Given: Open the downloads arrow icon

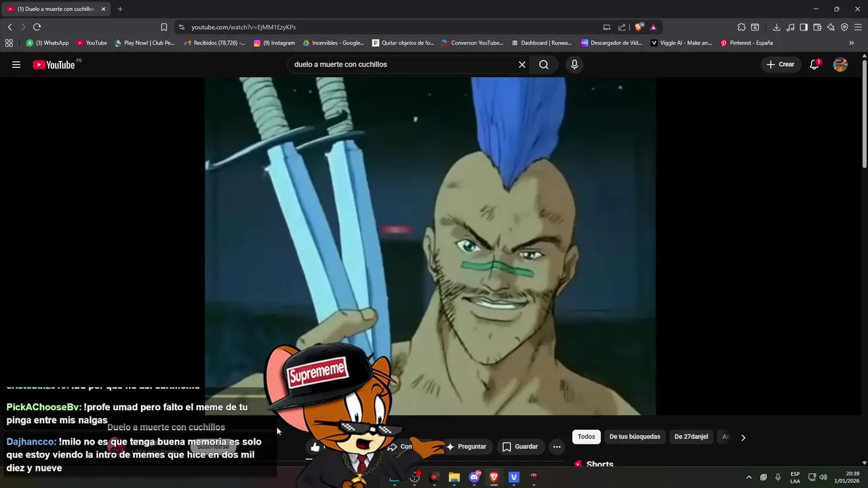Looking at the screenshot, I should (x=776, y=27).
